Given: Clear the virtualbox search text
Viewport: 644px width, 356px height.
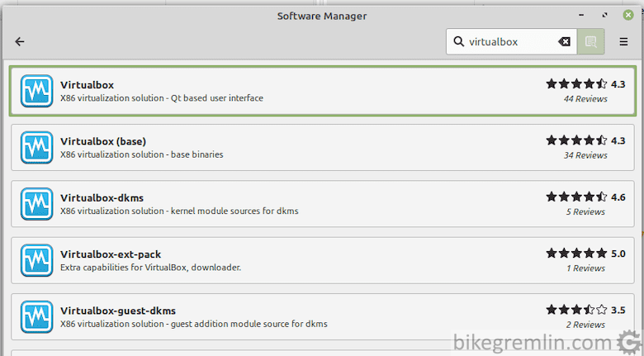Looking at the screenshot, I should click(564, 41).
